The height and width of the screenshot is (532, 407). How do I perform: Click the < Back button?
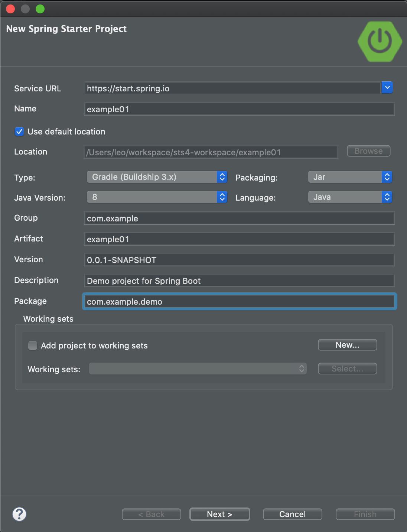click(x=152, y=514)
